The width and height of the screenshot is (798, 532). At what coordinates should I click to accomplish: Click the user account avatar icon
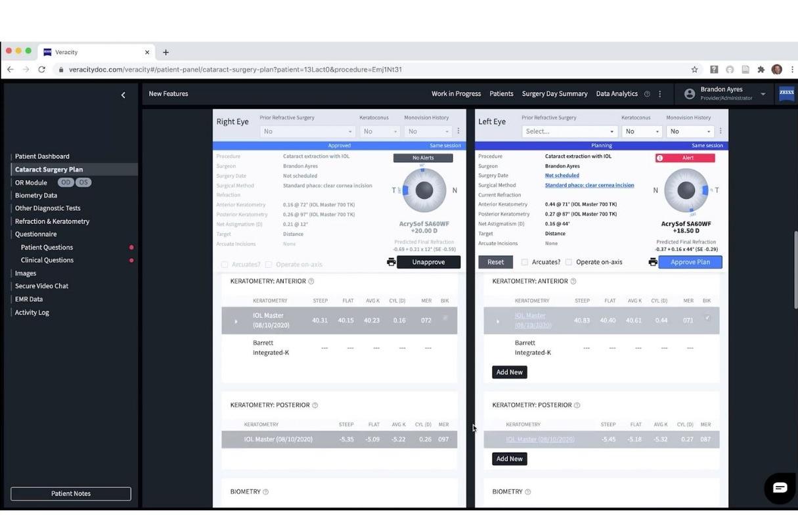point(690,94)
